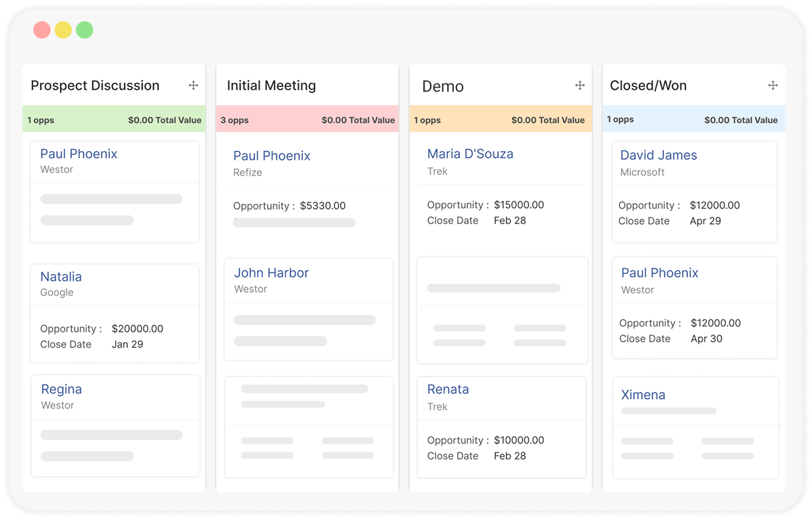
Task: Open David James record in Closed/Won
Action: pos(658,155)
